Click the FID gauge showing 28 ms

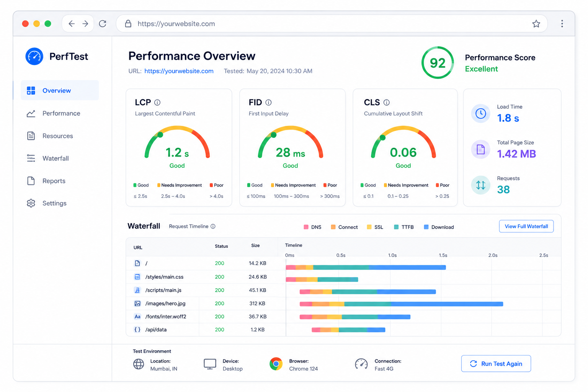(x=291, y=142)
